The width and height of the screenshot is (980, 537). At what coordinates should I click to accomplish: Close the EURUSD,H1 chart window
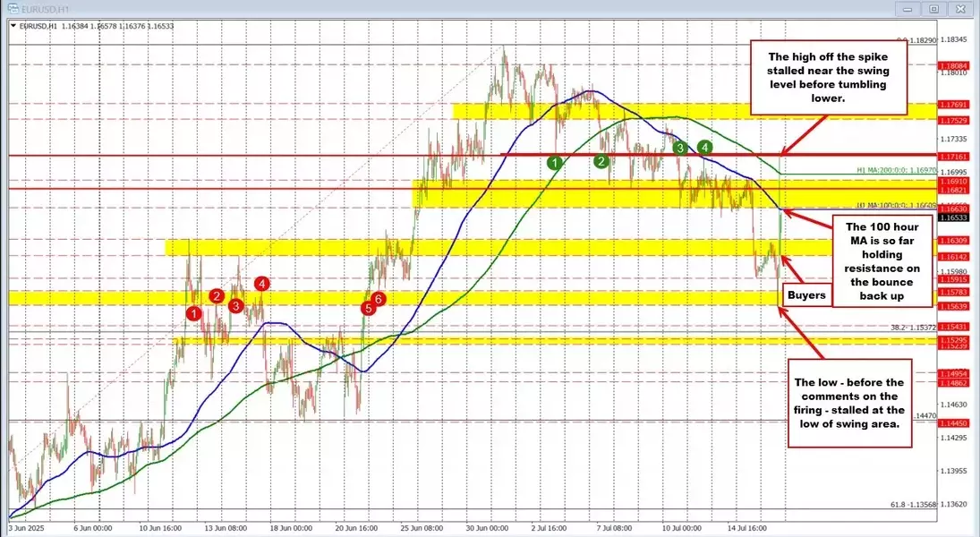click(960, 9)
